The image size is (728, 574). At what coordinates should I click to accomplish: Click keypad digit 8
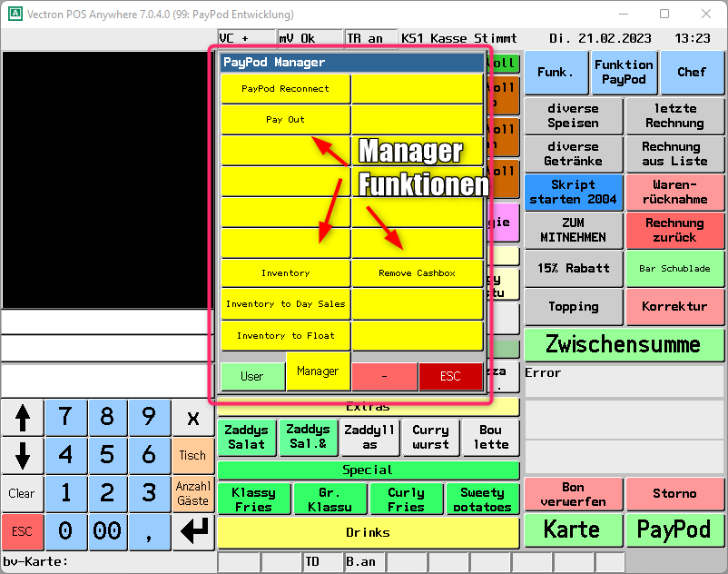click(x=107, y=417)
